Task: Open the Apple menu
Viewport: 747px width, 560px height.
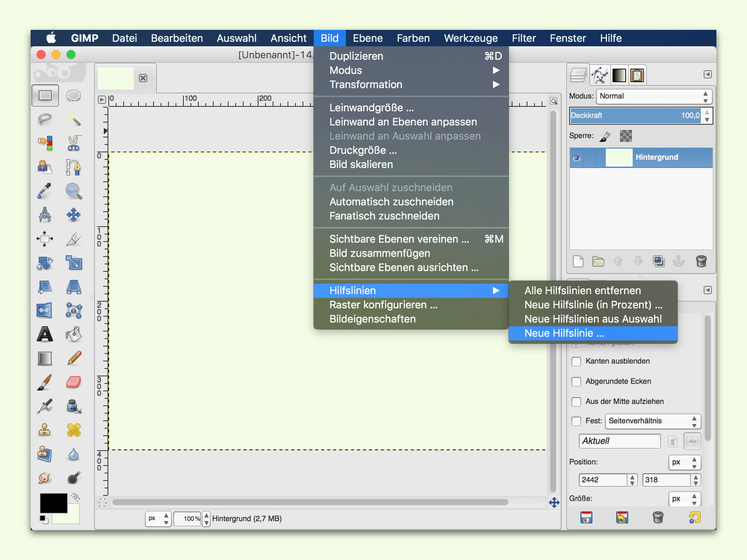Action: click(x=51, y=38)
